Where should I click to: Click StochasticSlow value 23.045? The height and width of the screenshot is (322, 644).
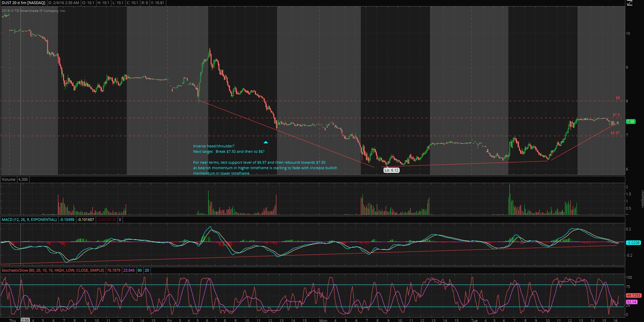129,270
